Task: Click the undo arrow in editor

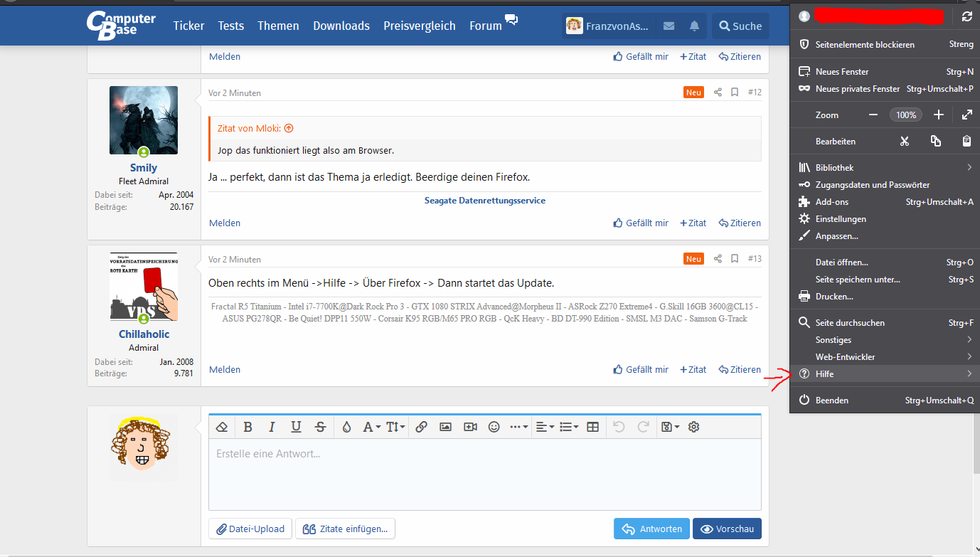Action: pos(619,427)
